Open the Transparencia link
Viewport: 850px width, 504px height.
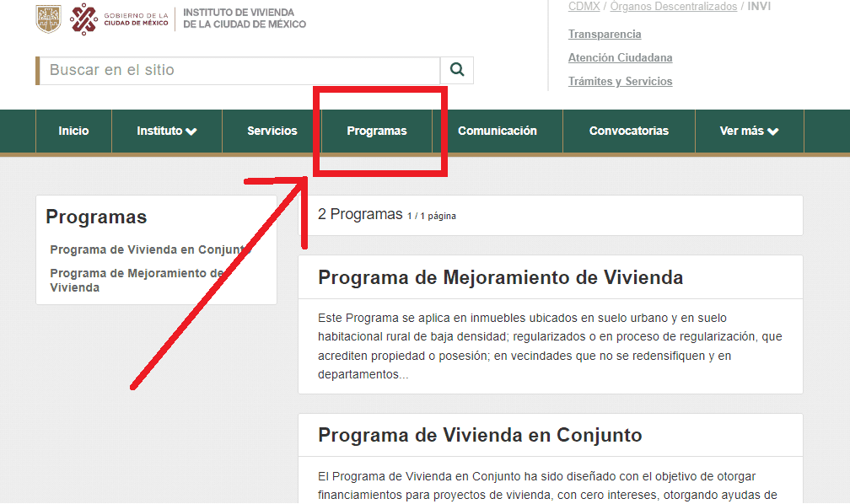point(605,35)
